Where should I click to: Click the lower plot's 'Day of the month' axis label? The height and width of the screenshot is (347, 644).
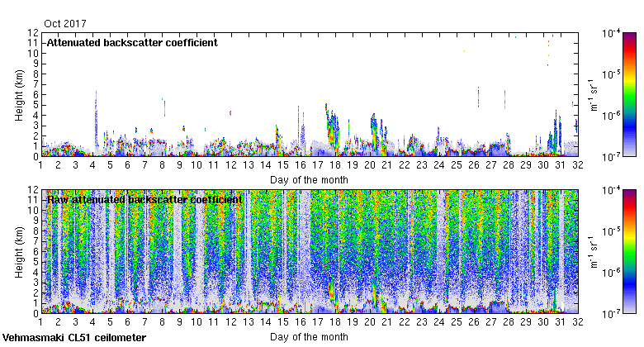tap(309, 337)
